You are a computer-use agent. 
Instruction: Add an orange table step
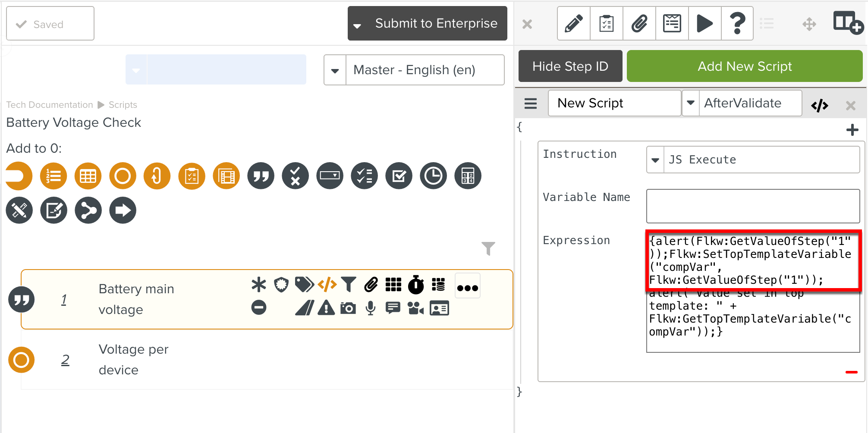coord(88,176)
